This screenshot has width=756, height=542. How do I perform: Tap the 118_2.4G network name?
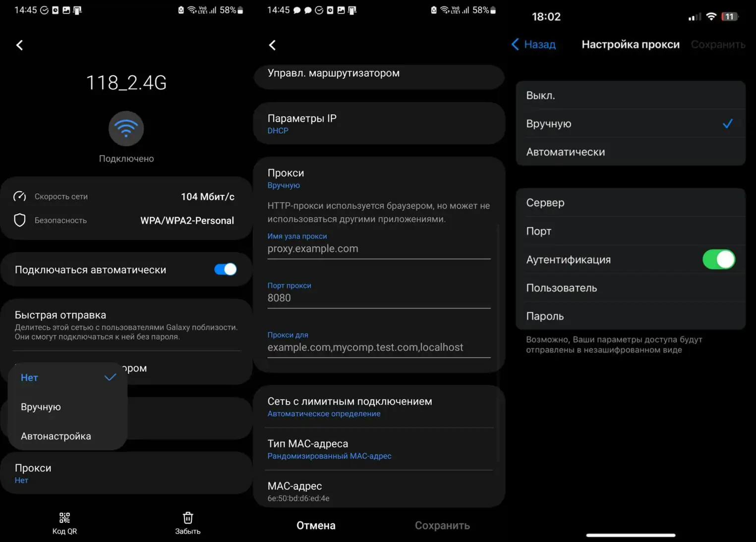click(126, 82)
